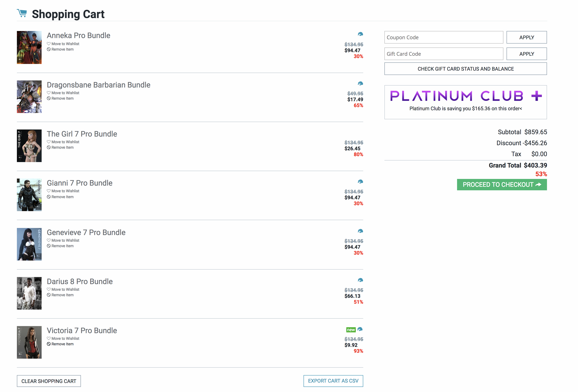Click the blue badge icon on Darius 8 Pro Bundle
578x392 pixels.
(x=360, y=280)
